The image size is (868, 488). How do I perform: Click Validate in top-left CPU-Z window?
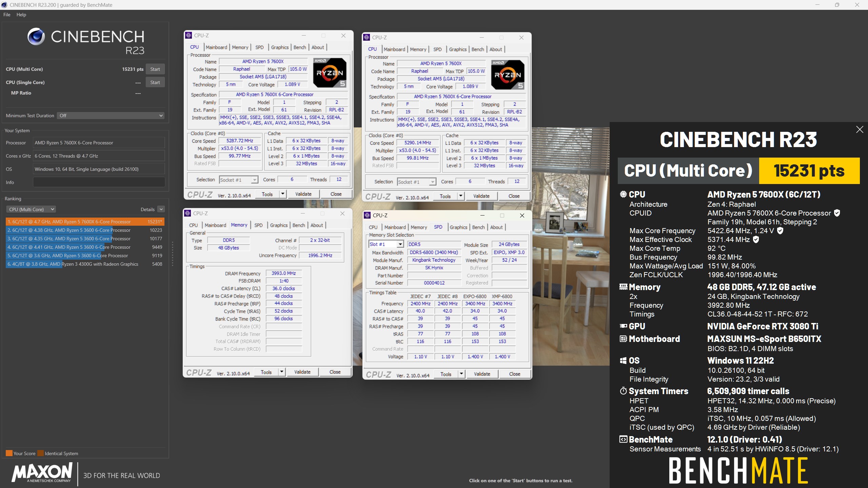(303, 194)
